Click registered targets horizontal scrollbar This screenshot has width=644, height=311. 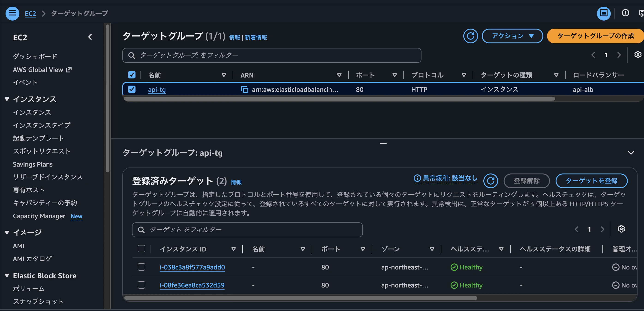pos(301,298)
